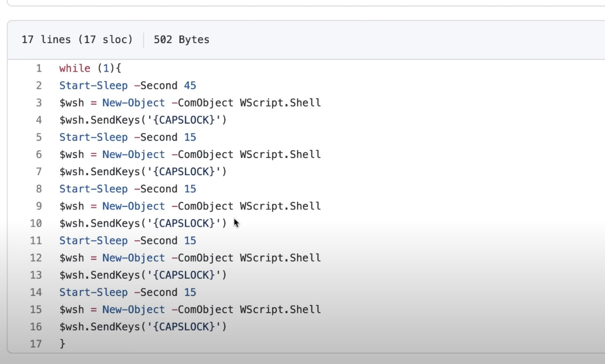This screenshot has height=364, width=605.
Task: Click line number 8 in the gutter
Action: tap(39, 189)
